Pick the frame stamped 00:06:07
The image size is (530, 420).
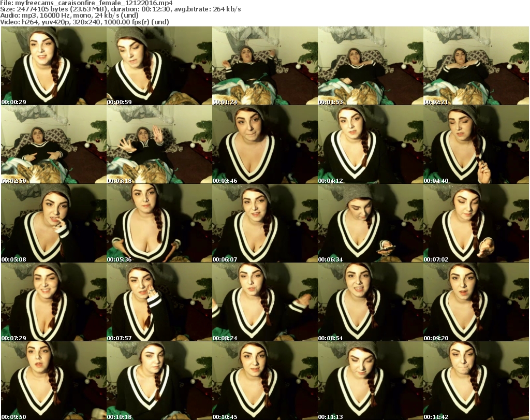point(264,223)
